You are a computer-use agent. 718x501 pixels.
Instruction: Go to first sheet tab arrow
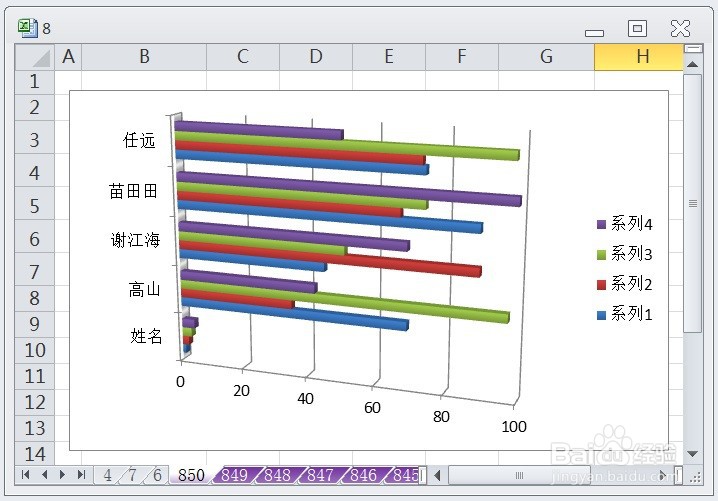25,474
